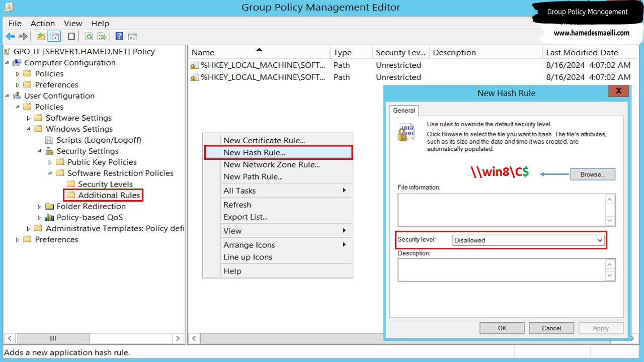The height and width of the screenshot is (362, 644).
Task: Click the User Configuration node icon
Action: pyautogui.click(x=17, y=96)
